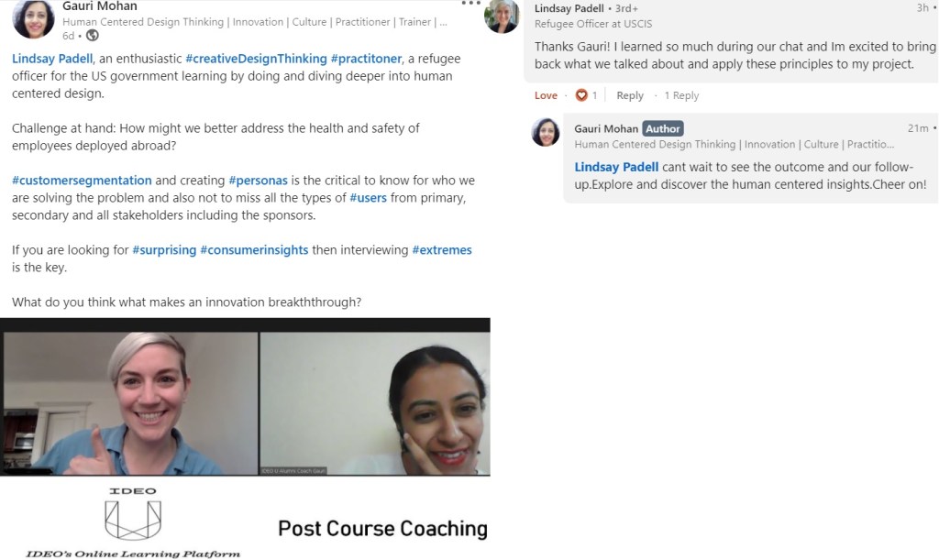Click Love on Lindsay's comment
The width and height of the screenshot is (939, 560).
pyautogui.click(x=546, y=95)
